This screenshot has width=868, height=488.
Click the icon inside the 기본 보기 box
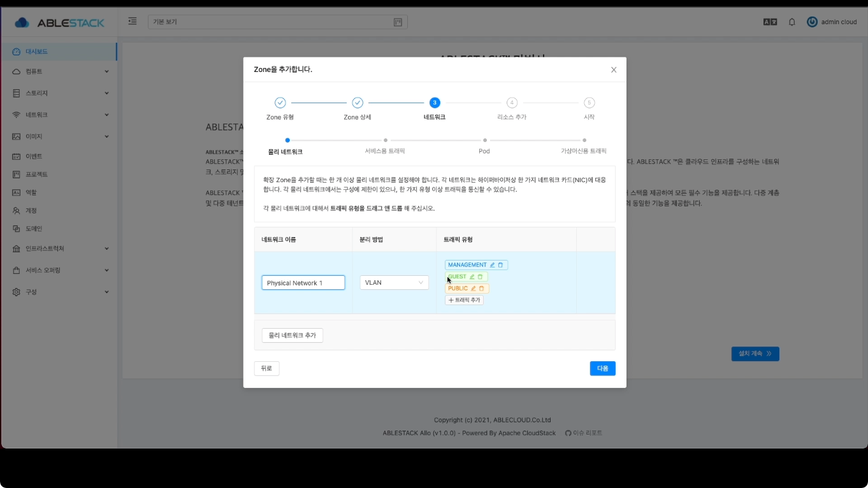point(398,22)
